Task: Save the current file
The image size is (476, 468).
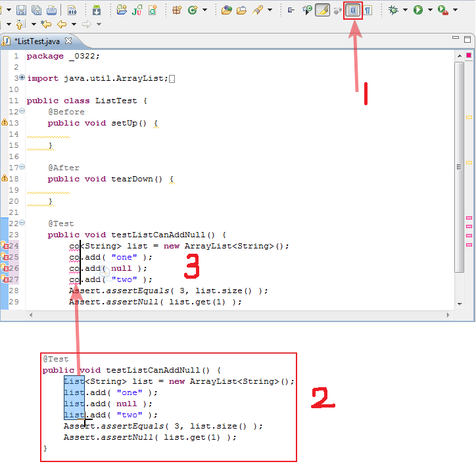Action: tap(21, 10)
